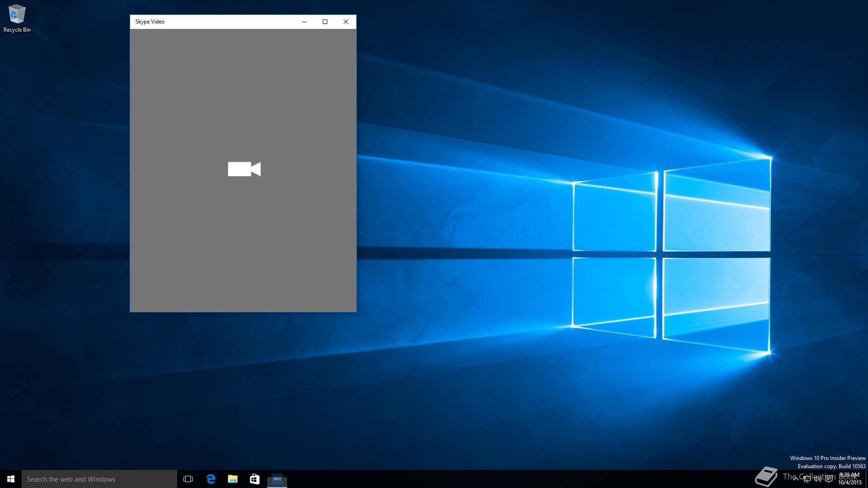Screen dimensions: 868x488
Task: Open the Store from the taskbar
Action: [x=255, y=479]
